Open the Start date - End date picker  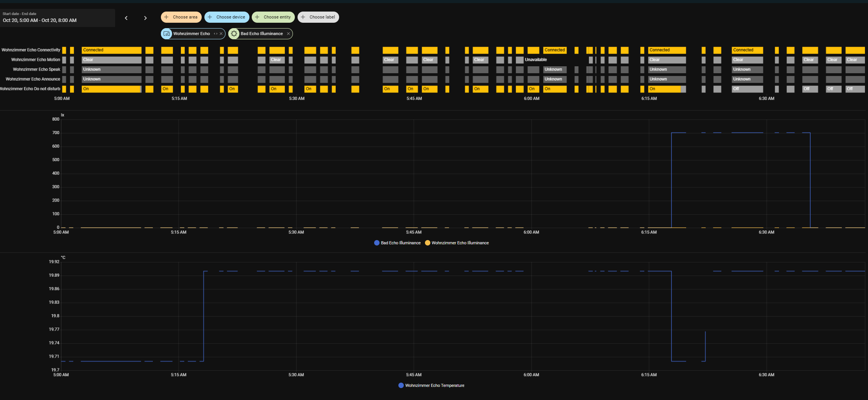tap(58, 18)
